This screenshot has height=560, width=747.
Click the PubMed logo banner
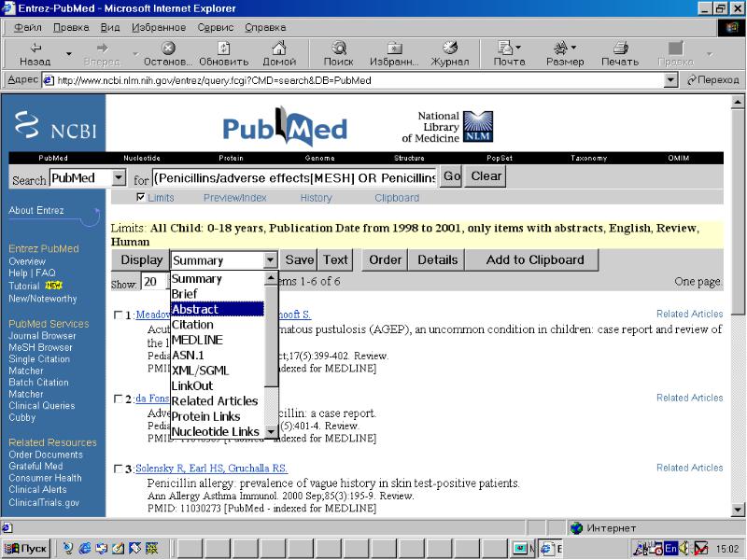(285, 126)
